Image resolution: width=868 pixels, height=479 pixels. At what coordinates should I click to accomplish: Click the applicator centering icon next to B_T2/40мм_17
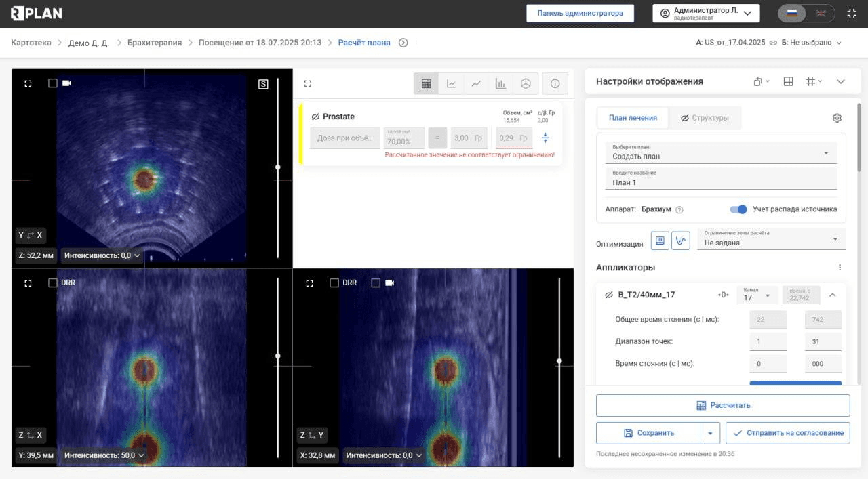pyautogui.click(x=724, y=295)
